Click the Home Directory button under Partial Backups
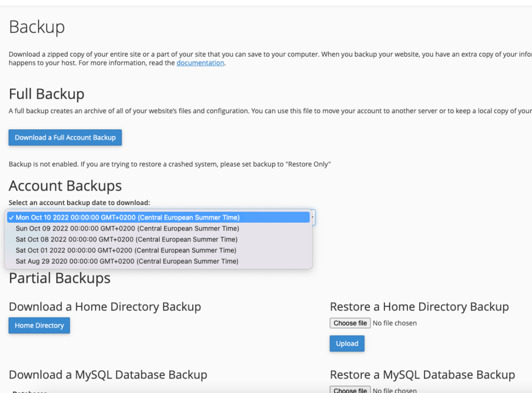 point(39,325)
